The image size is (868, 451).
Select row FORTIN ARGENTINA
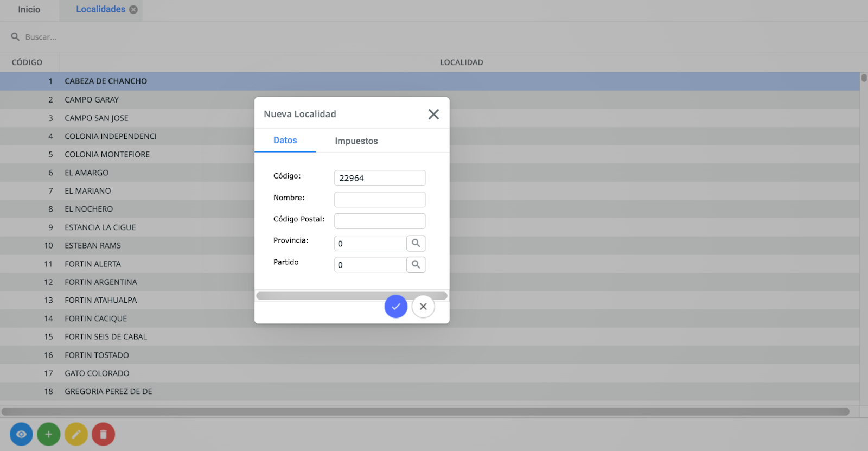pos(430,282)
